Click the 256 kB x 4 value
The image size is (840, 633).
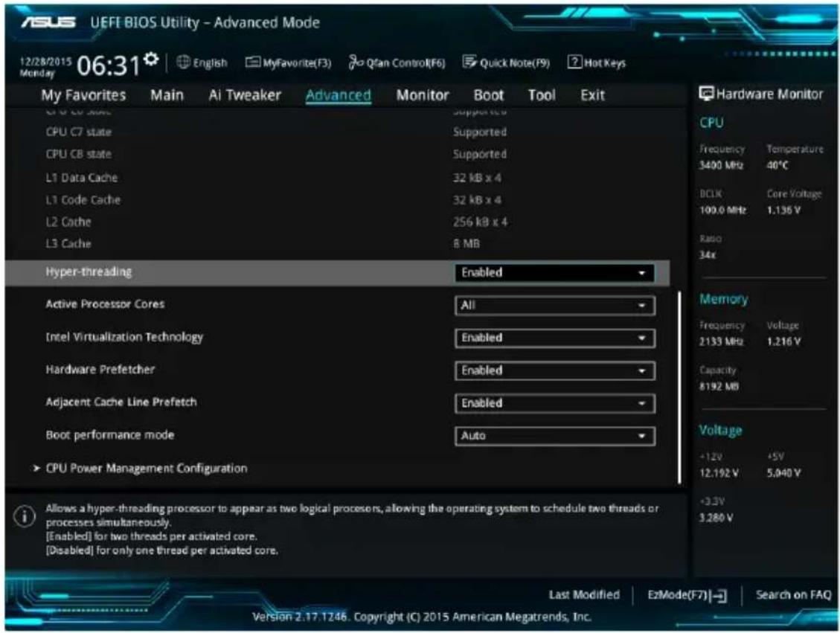coord(480,222)
